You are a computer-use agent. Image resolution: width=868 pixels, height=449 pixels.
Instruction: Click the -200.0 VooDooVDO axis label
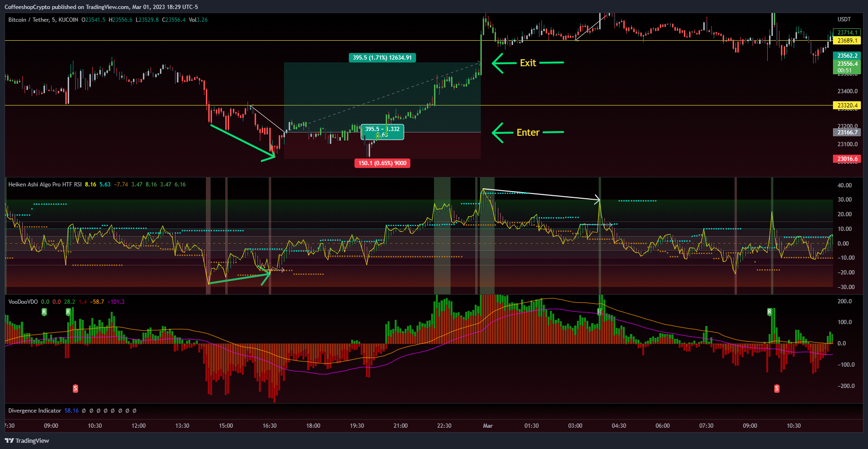point(846,386)
